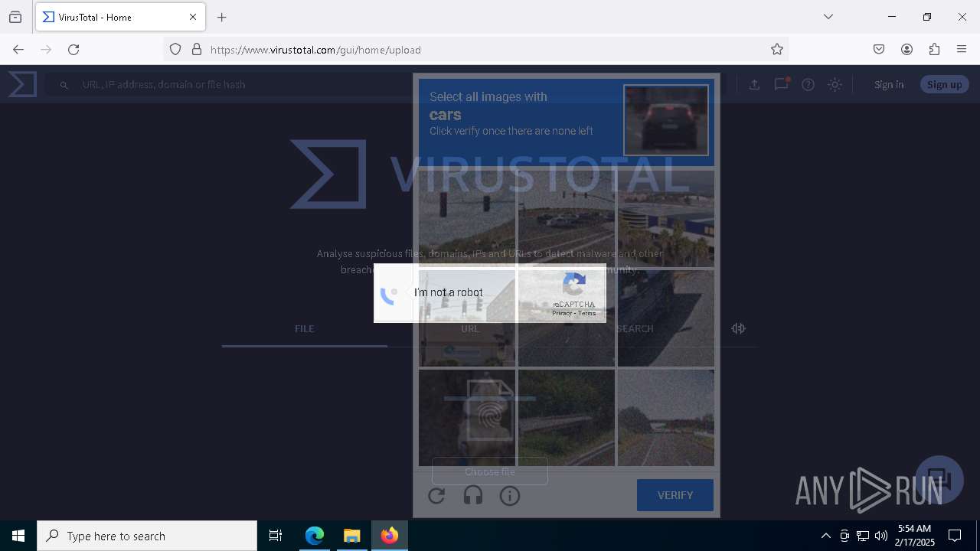View site security lock information
This screenshot has width=980, height=551.
tap(197, 50)
